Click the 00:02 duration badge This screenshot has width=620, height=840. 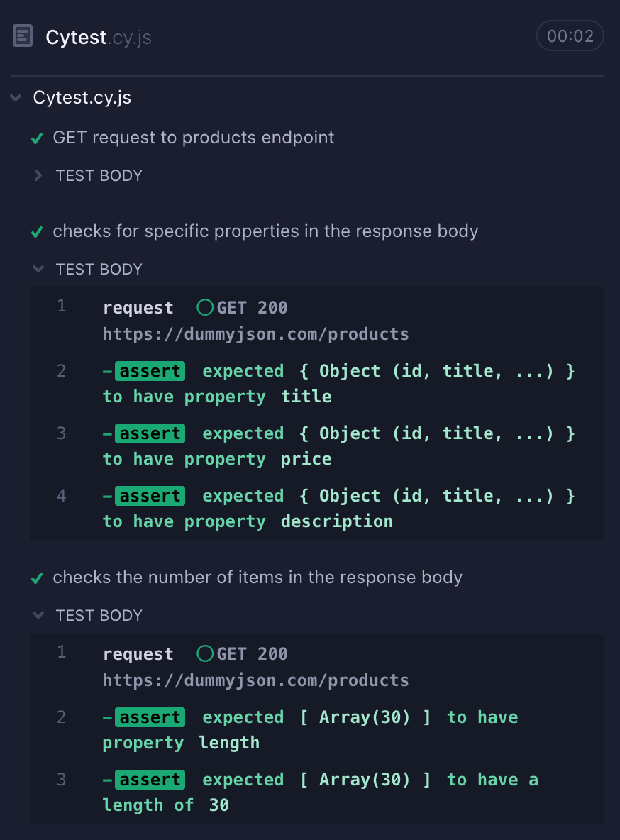570,36
